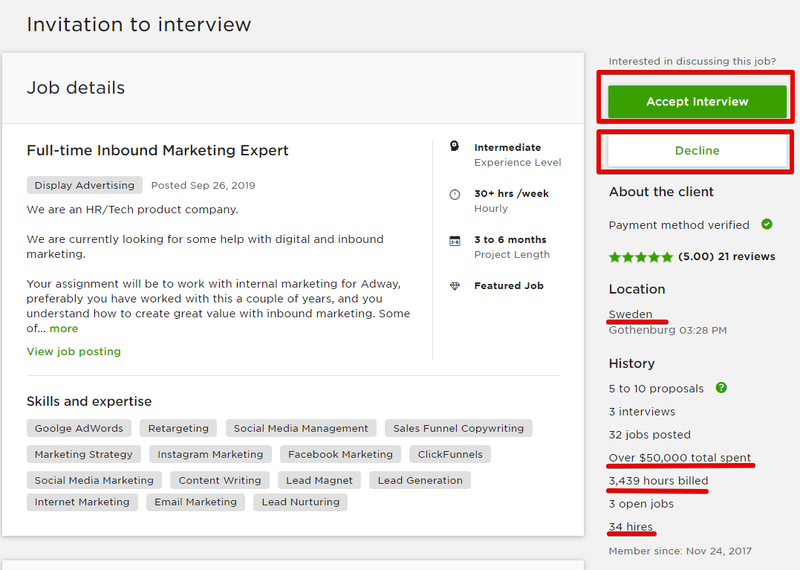Click the payment verified checkmark icon
This screenshot has height=570, width=800.
766,224
